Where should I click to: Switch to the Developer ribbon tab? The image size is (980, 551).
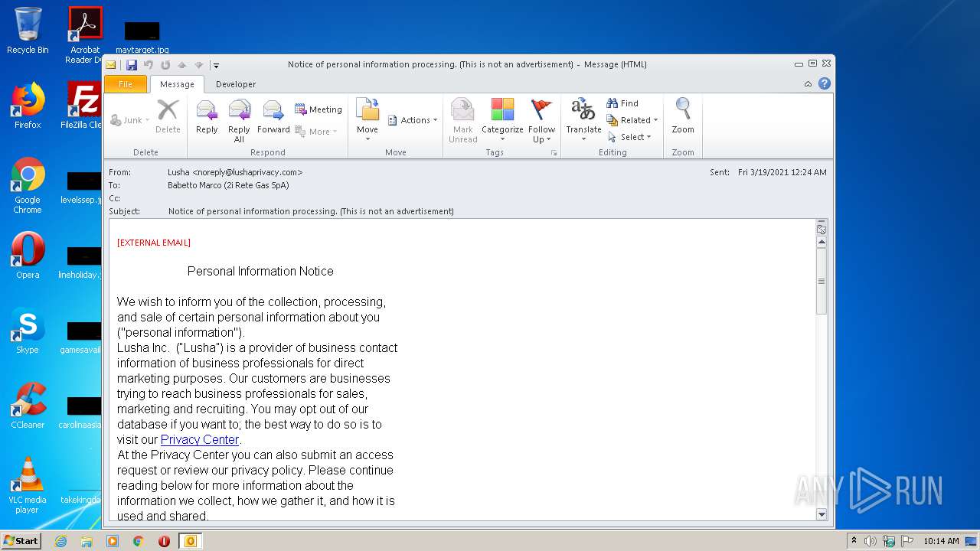coord(236,84)
